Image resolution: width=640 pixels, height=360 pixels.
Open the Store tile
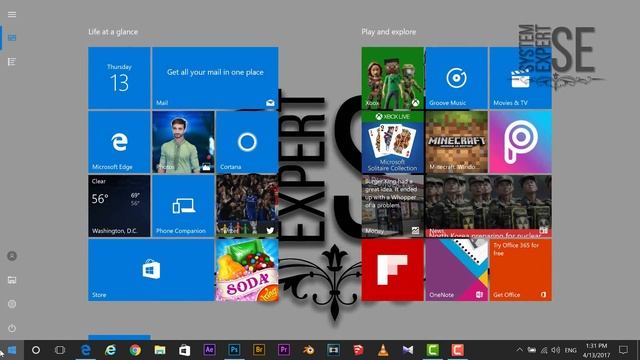click(151, 270)
